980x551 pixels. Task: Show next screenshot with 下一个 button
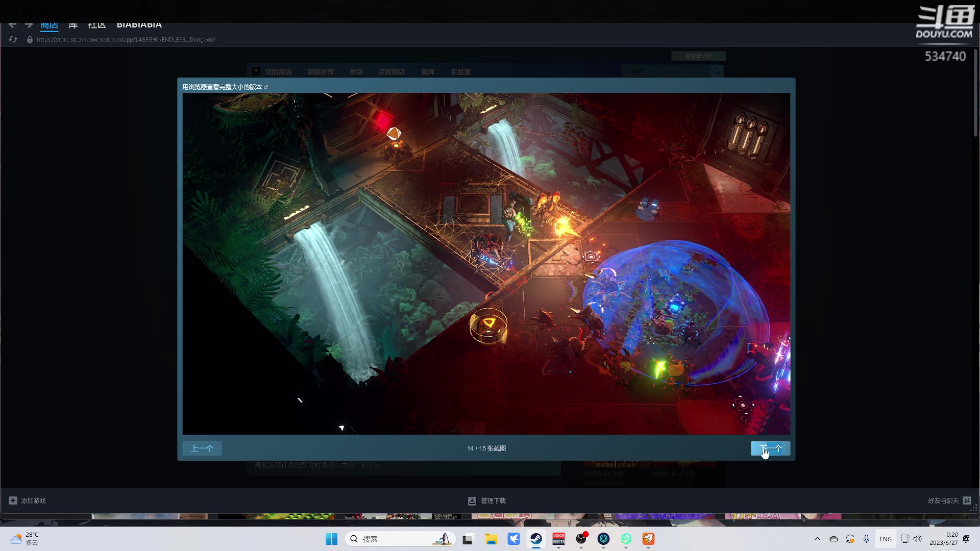771,448
